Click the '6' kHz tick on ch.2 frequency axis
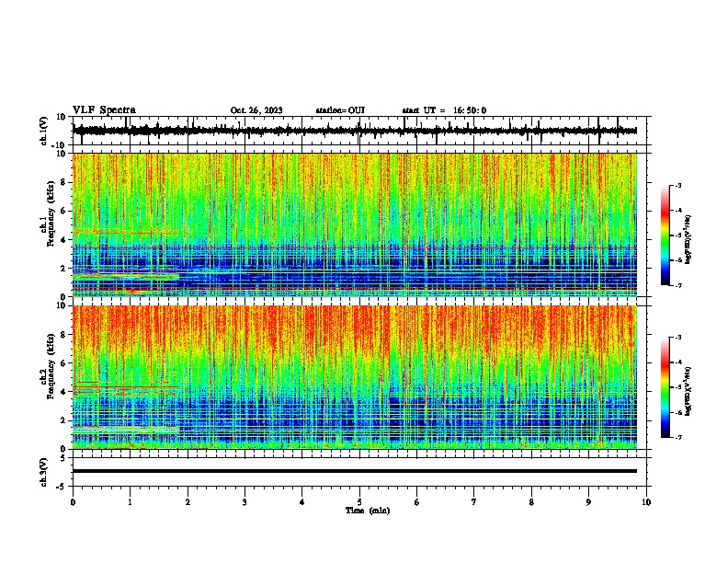This screenshot has height=563, width=728. [x=63, y=362]
